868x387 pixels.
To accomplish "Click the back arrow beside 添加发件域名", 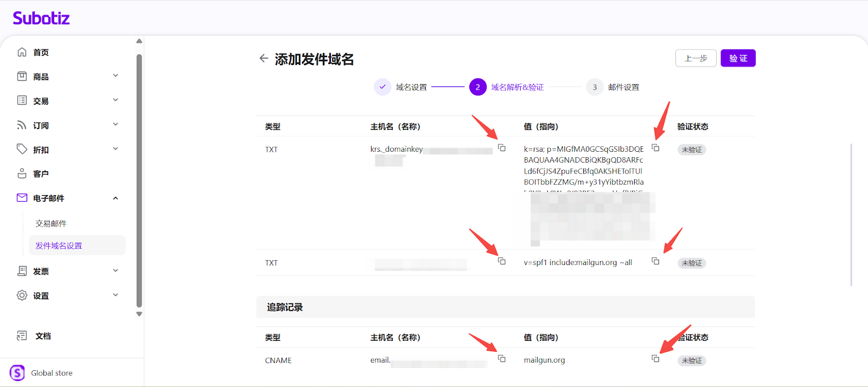I will [x=264, y=59].
